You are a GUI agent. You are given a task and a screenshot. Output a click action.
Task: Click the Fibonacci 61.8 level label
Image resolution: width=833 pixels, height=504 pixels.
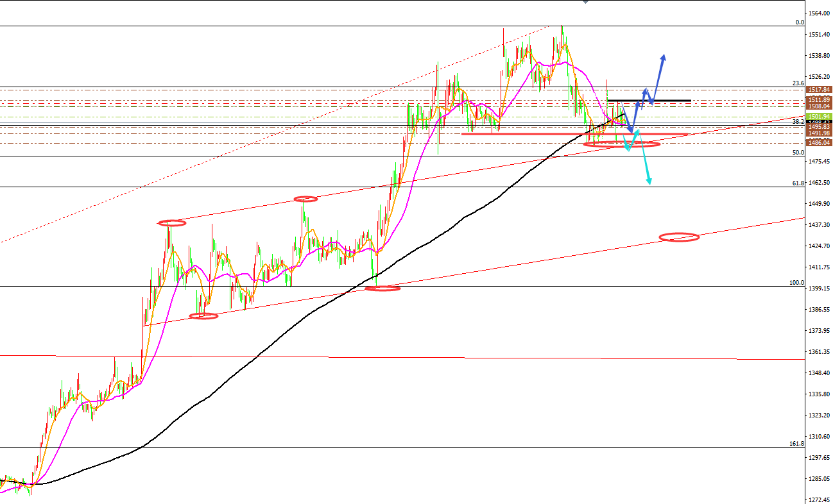click(x=798, y=183)
